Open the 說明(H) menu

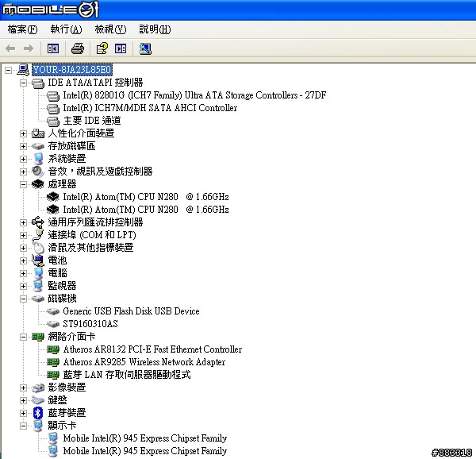(x=155, y=29)
